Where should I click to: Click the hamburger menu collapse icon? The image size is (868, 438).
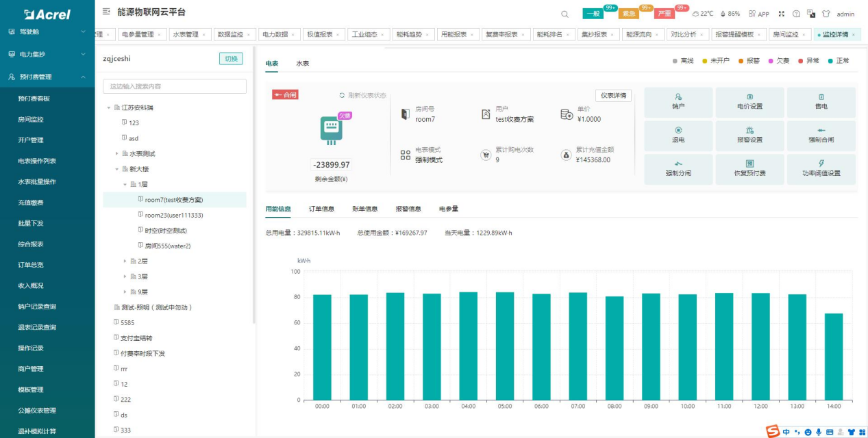[x=106, y=12]
